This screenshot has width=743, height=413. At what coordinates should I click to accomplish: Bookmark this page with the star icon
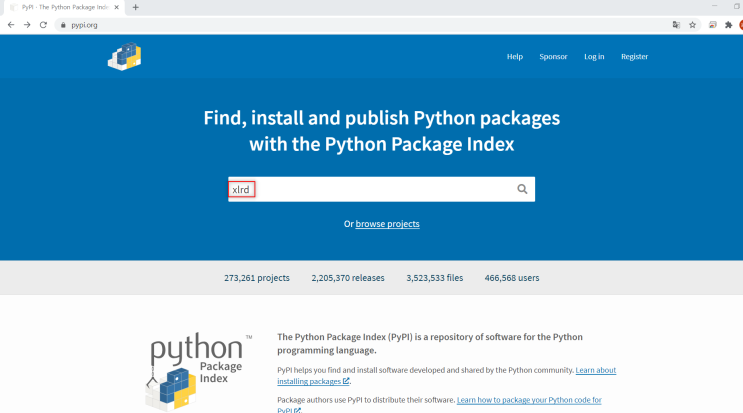[x=692, y=25]
